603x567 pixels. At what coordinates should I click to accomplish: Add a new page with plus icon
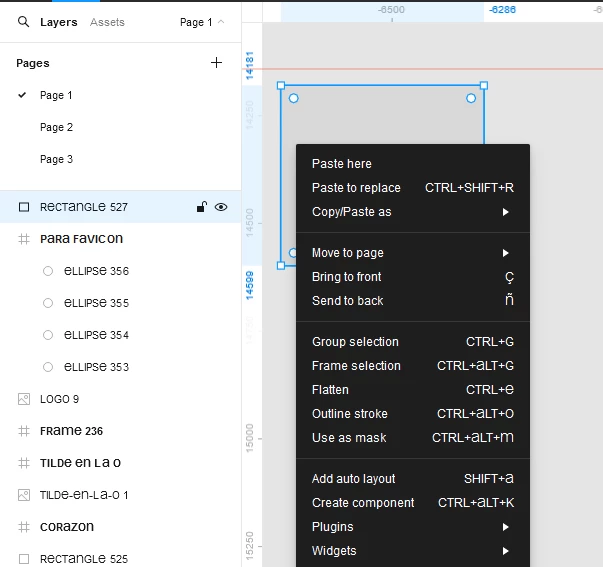tap(217, 63)
